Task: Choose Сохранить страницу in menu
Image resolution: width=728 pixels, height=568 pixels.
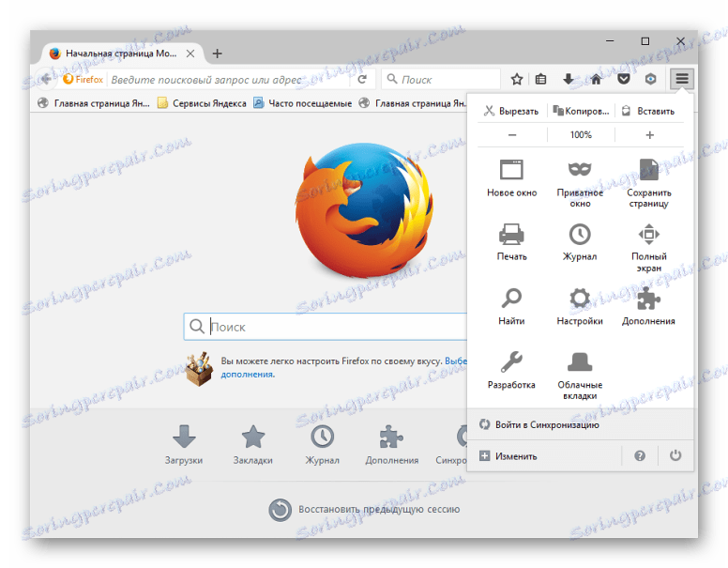Action: coord(648,184)
